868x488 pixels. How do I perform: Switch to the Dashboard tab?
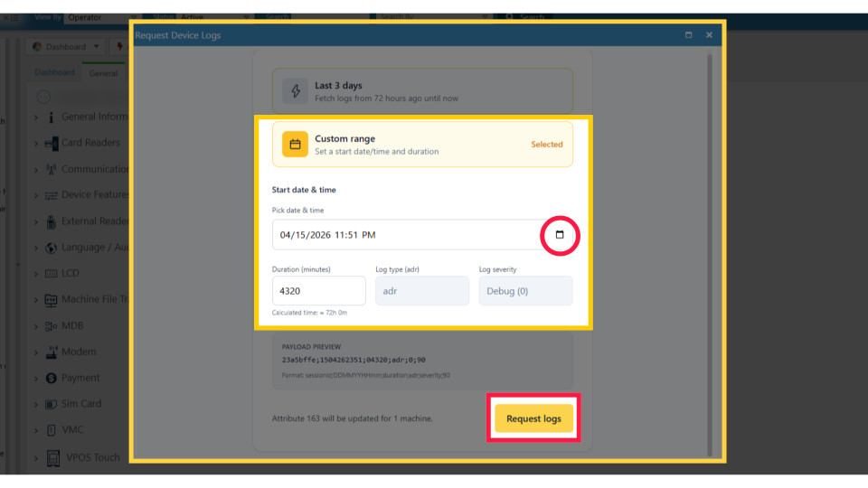coord(54,72)
